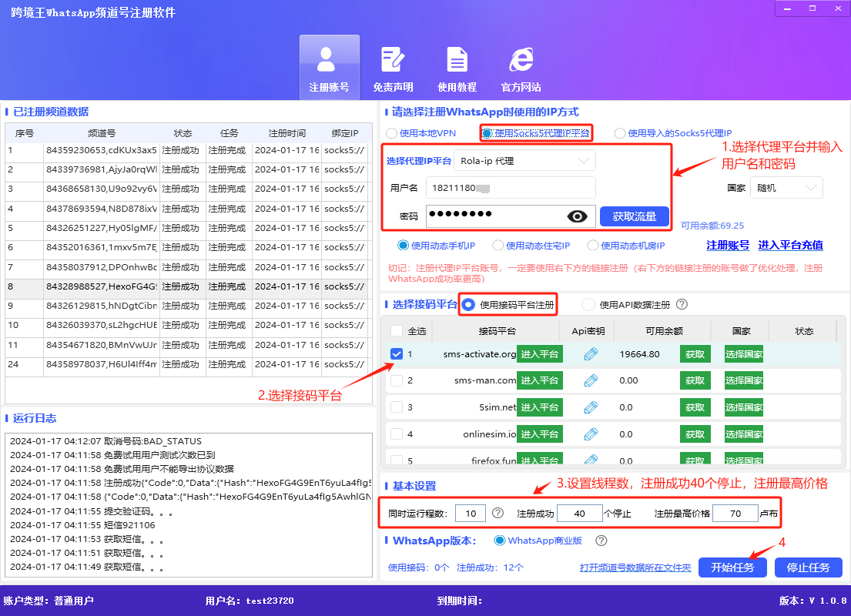Select 使用本地VPN radio option

pyautogui.click(x=393, y=132)
